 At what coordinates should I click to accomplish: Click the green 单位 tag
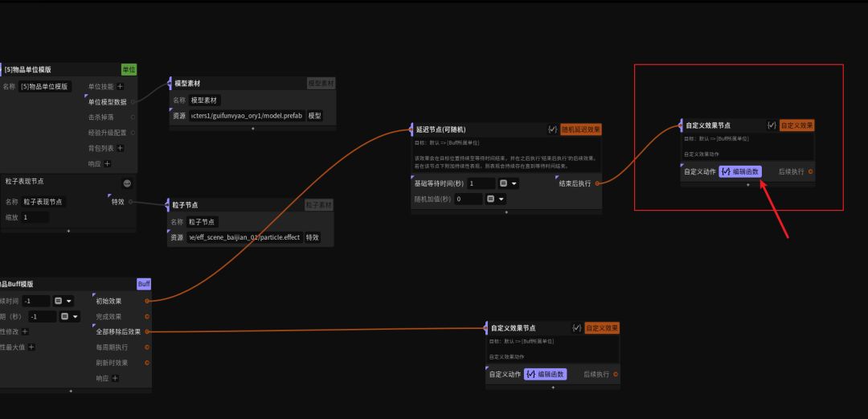tap(129, 70)
